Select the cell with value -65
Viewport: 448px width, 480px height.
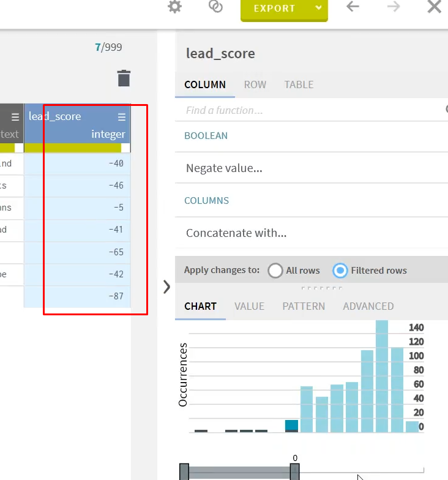click(77, 252)
